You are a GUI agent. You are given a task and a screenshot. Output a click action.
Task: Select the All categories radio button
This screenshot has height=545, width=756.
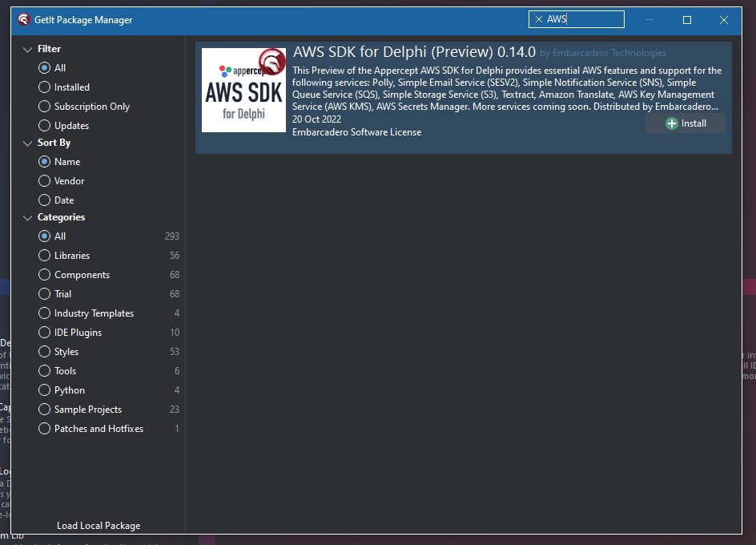click(44, 236)
